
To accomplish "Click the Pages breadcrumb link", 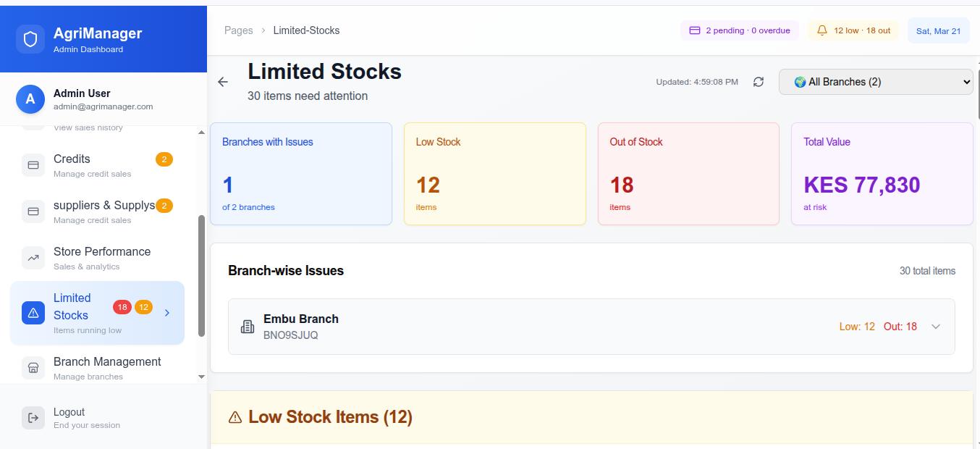I will [239, 30].
